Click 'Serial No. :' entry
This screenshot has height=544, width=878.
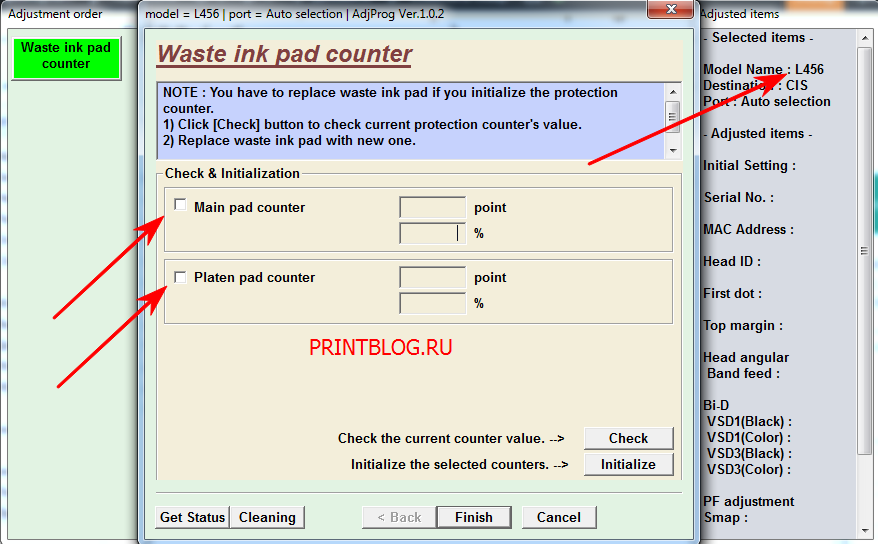click(739, 198)
